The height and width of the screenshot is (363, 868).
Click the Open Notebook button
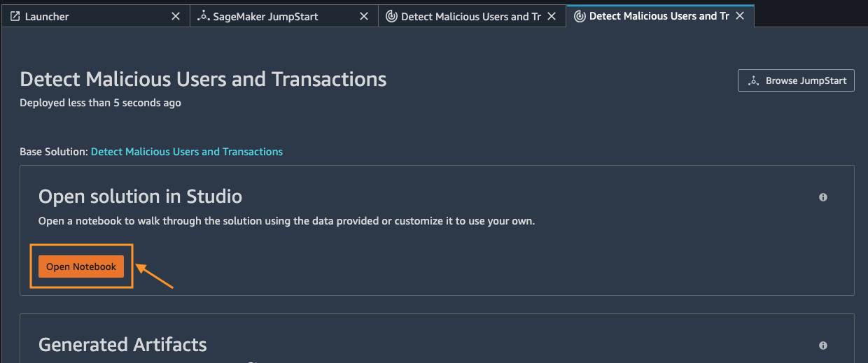81,266
